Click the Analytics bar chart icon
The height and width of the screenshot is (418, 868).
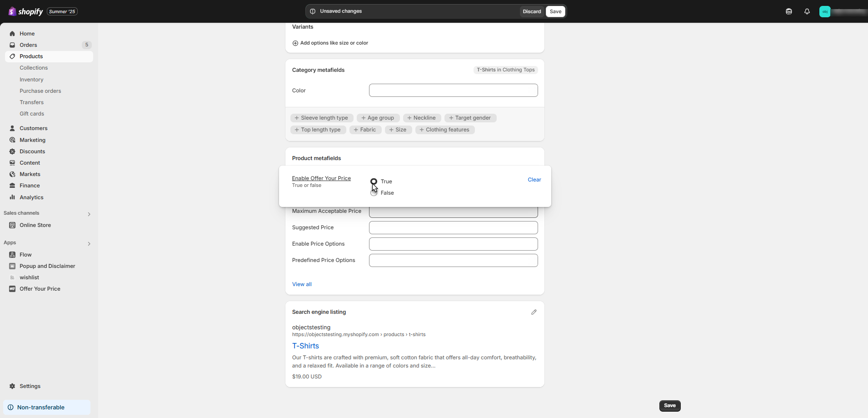pos(12,197)
